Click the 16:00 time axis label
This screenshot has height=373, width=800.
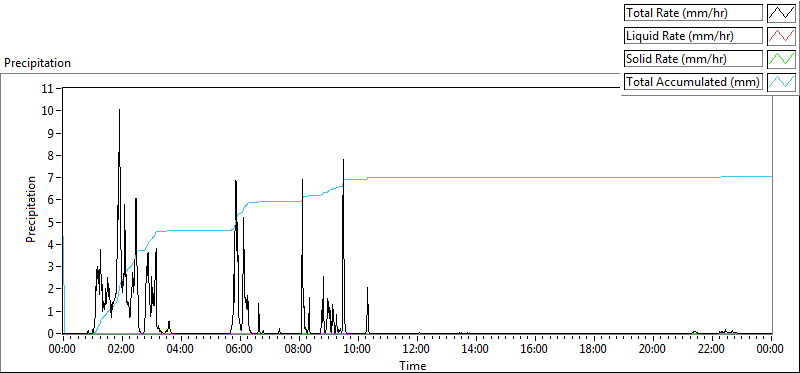535,350
